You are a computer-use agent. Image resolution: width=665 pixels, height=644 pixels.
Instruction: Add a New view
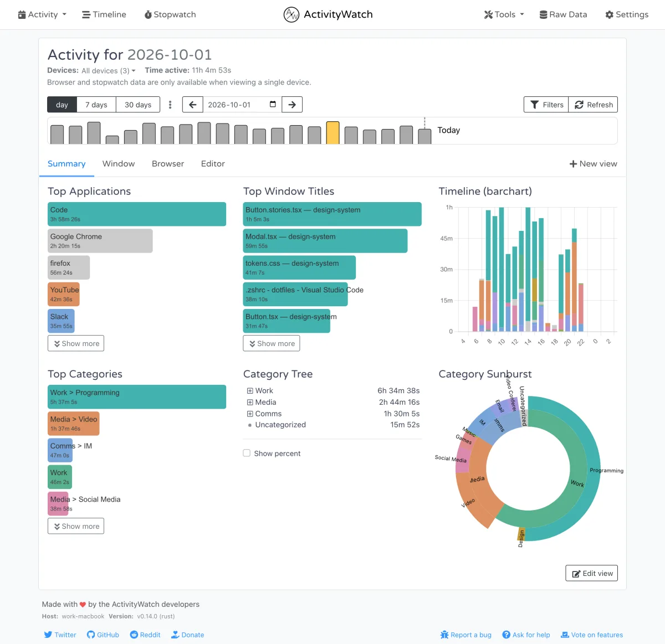coord(593,164)
